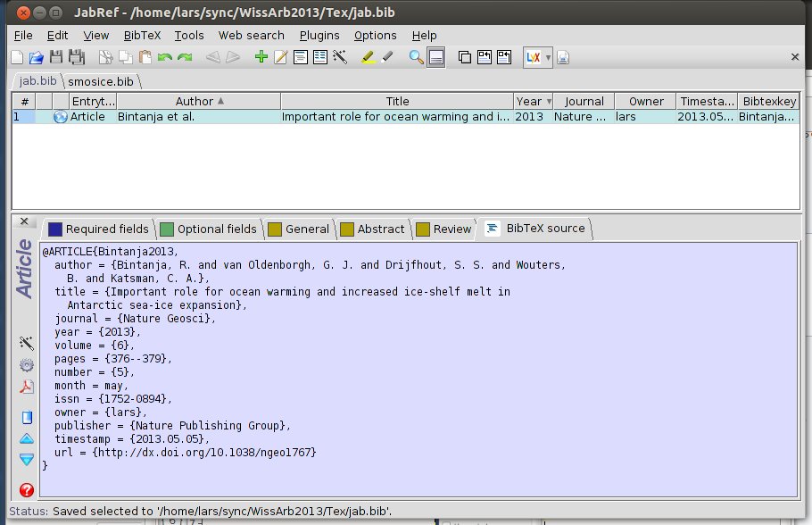
Task: Click the PDF icon in entry editor sidebar
Action: point(27,387)
